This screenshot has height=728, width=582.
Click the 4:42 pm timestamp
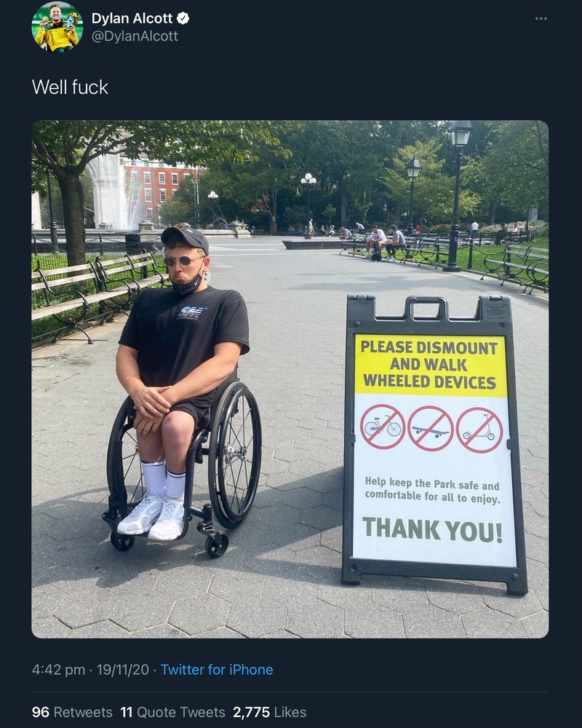click(58, 670)
